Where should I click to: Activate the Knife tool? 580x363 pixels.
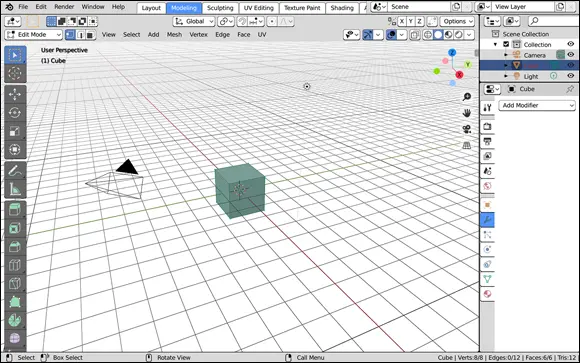(15, 284)
